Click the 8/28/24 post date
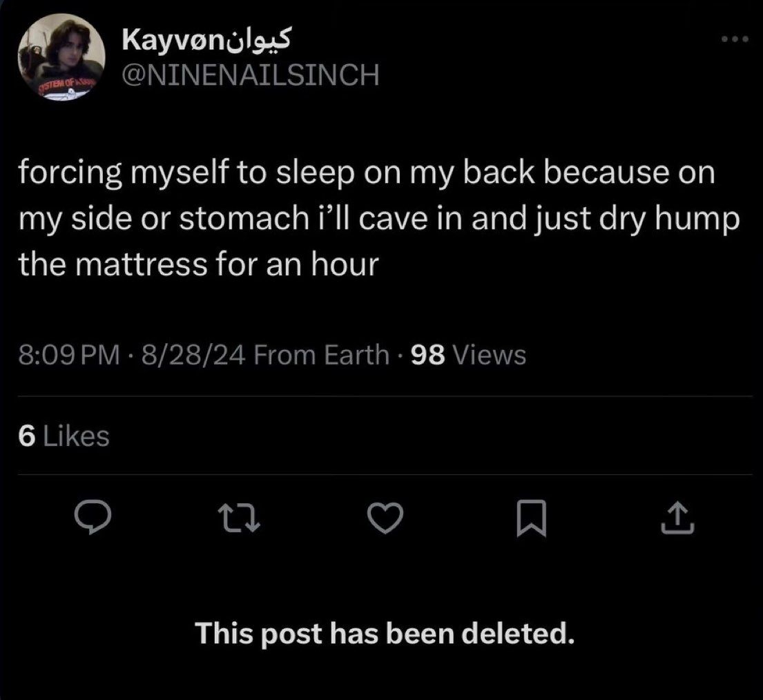 (x=193, y=355)
